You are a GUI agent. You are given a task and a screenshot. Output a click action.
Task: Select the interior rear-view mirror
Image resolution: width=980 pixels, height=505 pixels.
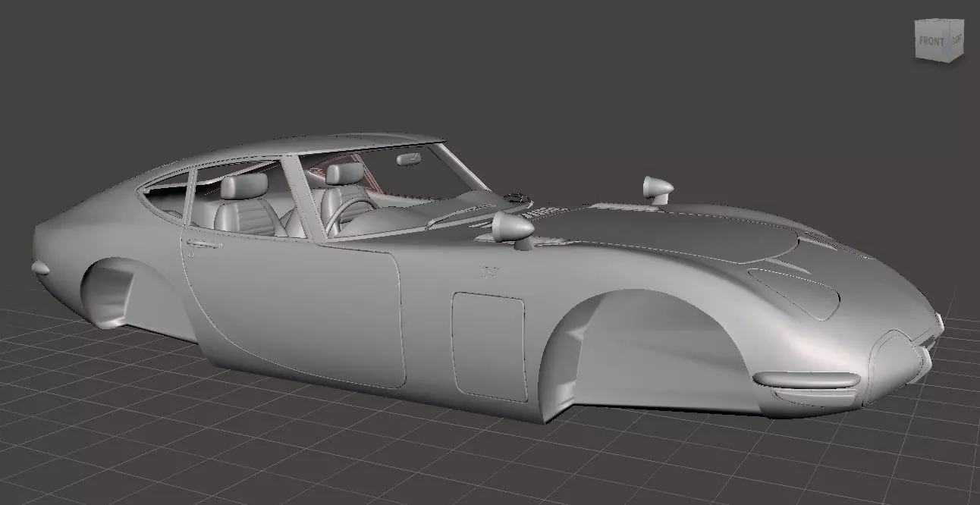[410, 158]
